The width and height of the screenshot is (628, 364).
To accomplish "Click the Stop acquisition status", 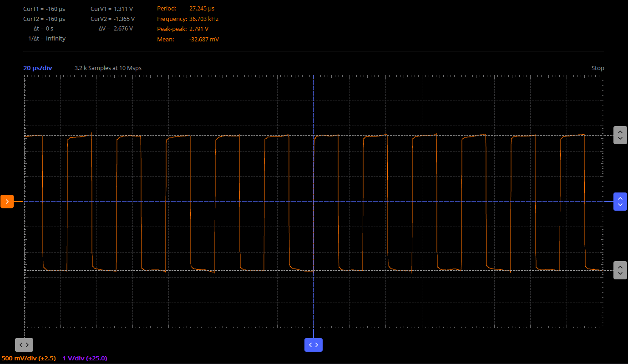I will (598, 68).
